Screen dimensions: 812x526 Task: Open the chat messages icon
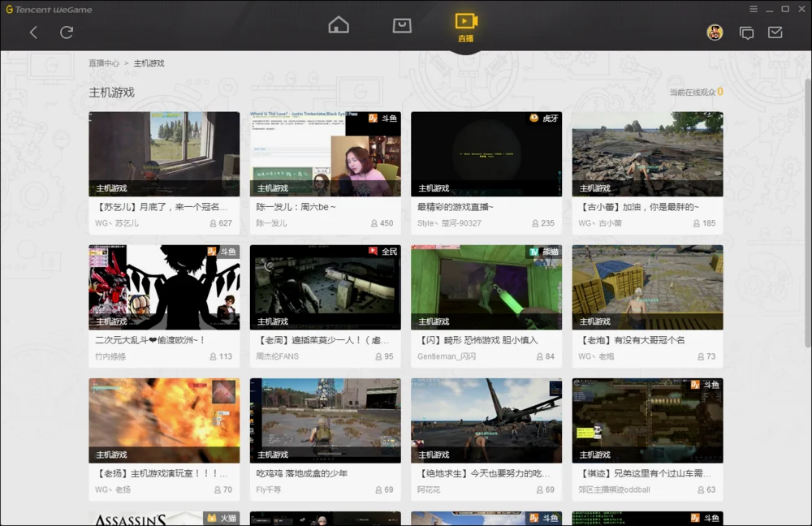(746, 33)
